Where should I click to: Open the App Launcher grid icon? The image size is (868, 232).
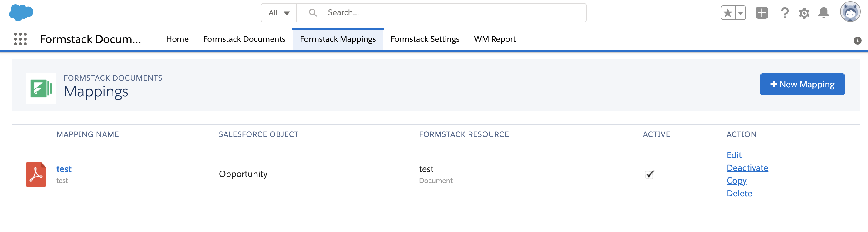tap(20, 39)
